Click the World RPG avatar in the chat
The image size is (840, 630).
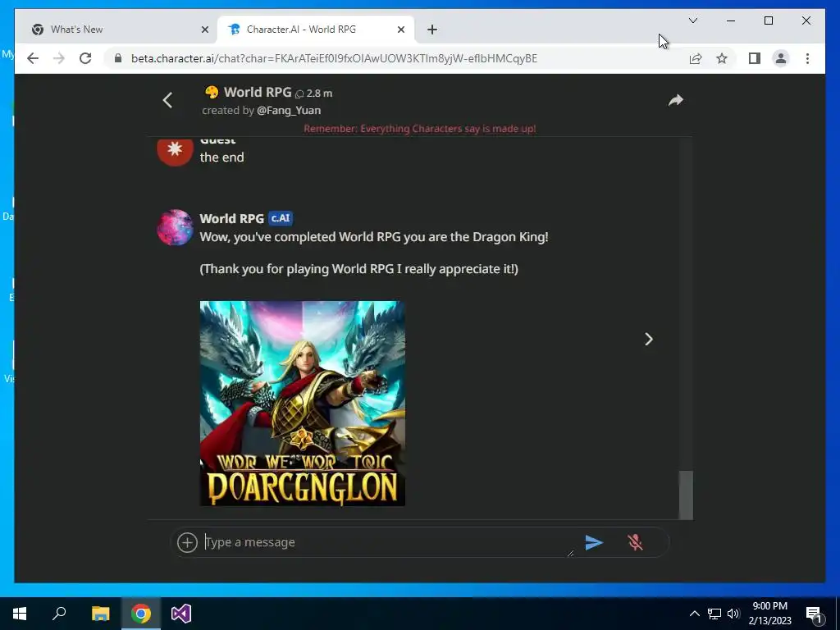tap(175, 227)
